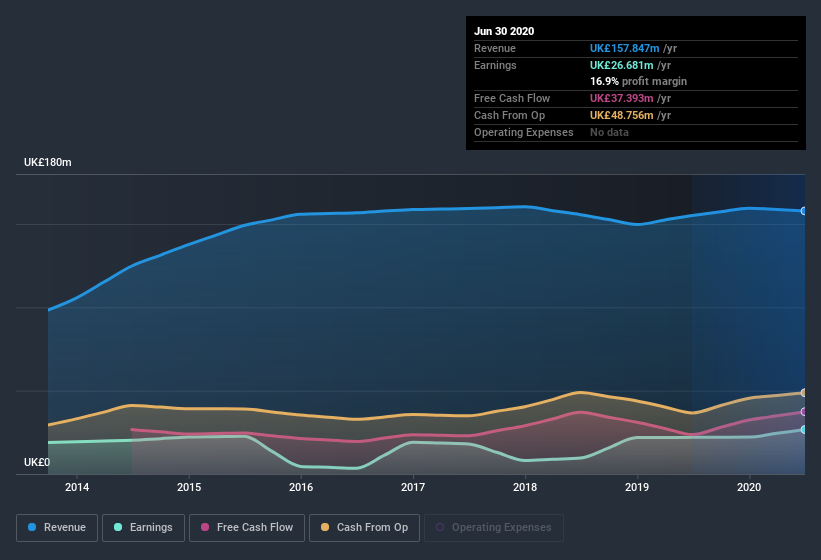821x560 pixels.
Task: Click the UK£180m y-axis label
Action: coord(48,162)
